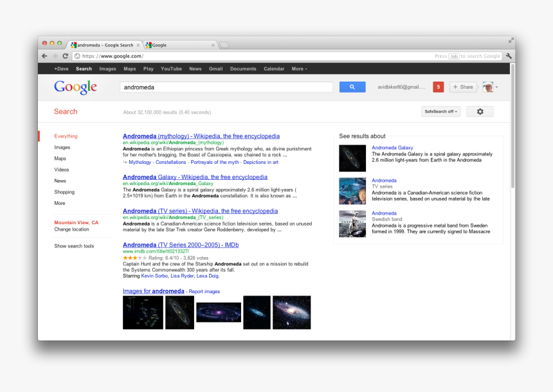
Task: Click Show search tools
Action: [74, 246]
